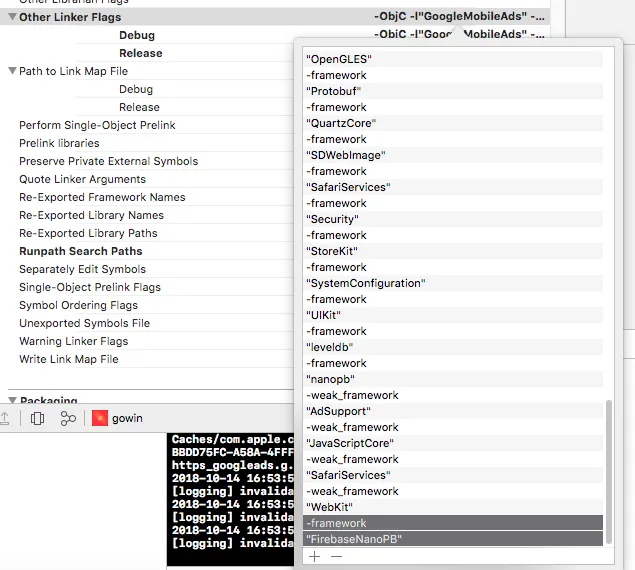Select the "FirebaseNanoPB" entry in the list
Viewport: 635px width, 570px height.
coord(453,539)
